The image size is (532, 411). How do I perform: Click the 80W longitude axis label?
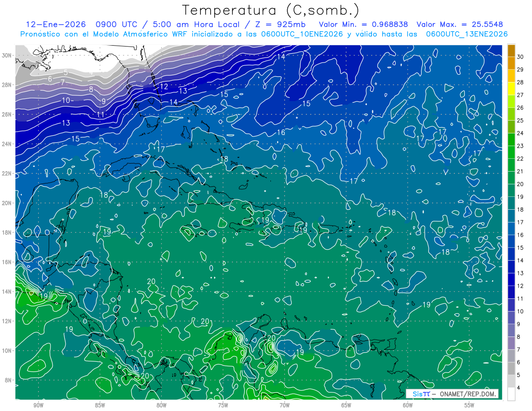[x=161, y=405]
